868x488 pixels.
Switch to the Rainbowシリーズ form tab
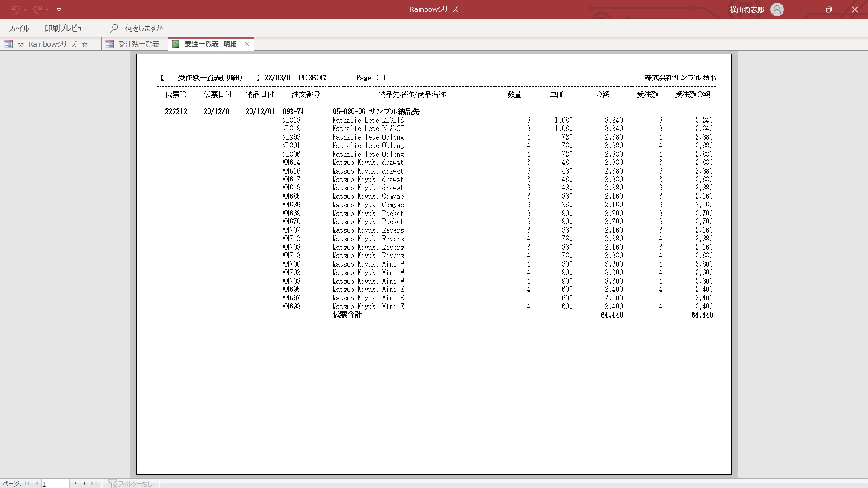pos(52,44)
